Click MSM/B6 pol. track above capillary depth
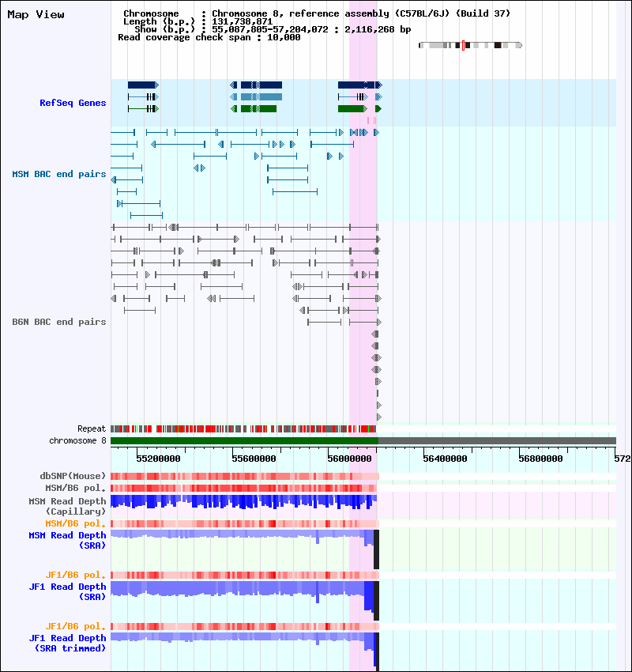 [243, 488]
